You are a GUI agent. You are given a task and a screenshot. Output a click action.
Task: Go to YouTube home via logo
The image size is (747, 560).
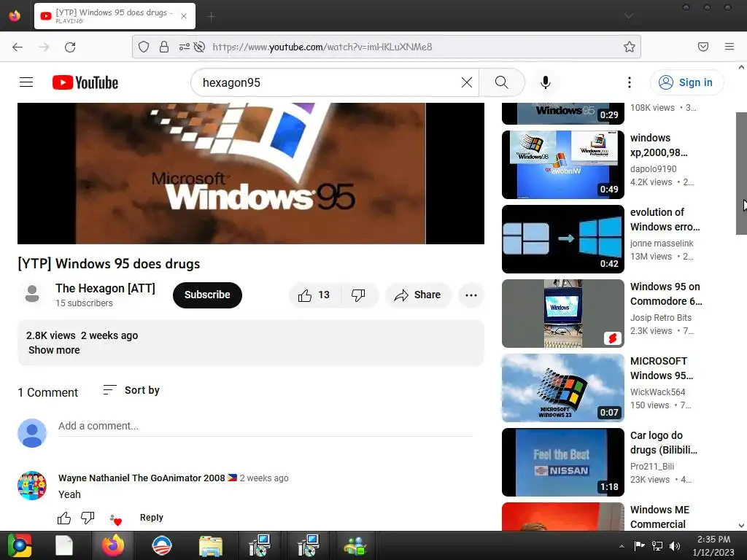pos(85,82)
